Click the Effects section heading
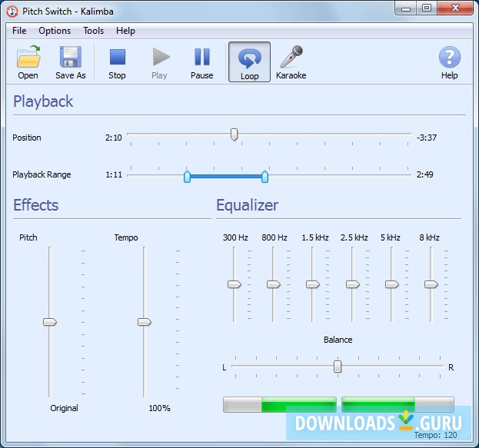The width and height of the screenshot is (479, 448). point(35,205)
